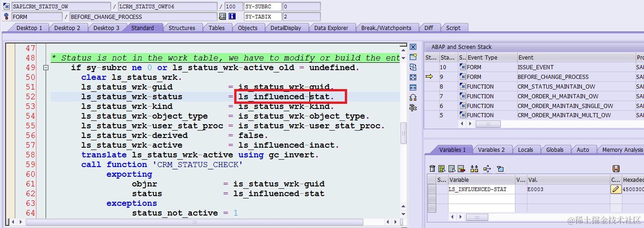Click the program icon next to SAPLCRM_STATUS_OW
Image resolution: width=644 pixels, height=228 pixels.
pyautogui.click(x=6, y=7)
